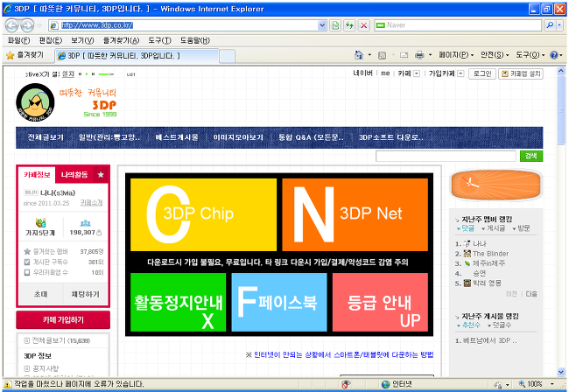Click the green 검색 button
This screenshot has height=392, width=569.
pos(531,156)
